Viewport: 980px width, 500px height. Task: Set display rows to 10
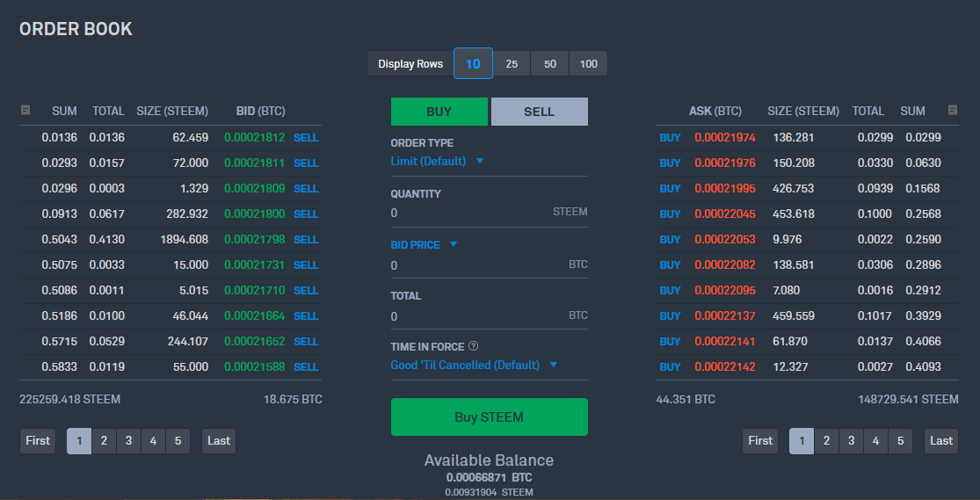473,64
